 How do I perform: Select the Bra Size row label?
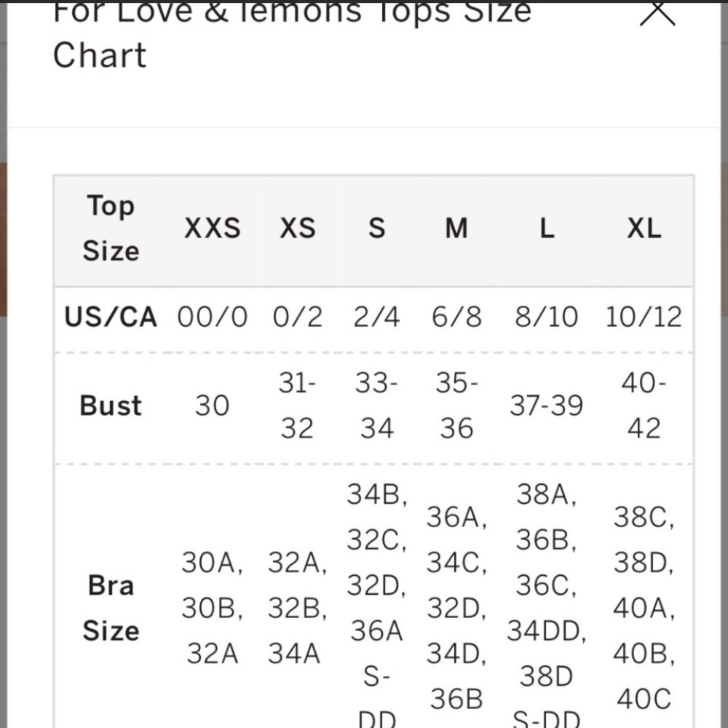111,607
